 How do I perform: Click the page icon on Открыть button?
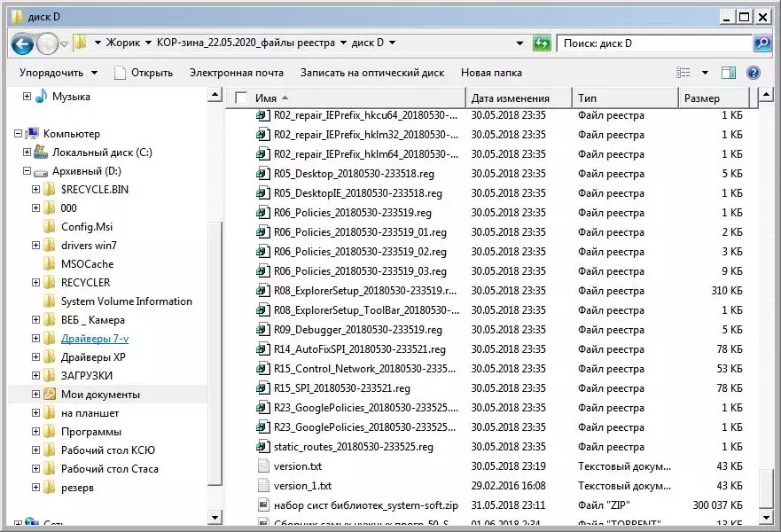pyautogui.click(x=120, y=73)
